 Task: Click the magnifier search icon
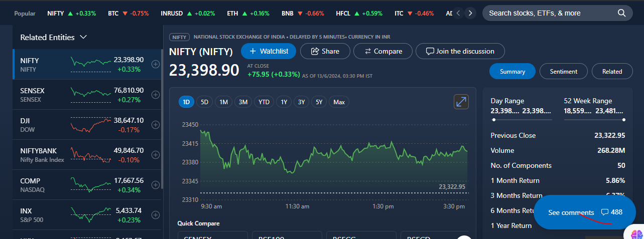point(621,13)
